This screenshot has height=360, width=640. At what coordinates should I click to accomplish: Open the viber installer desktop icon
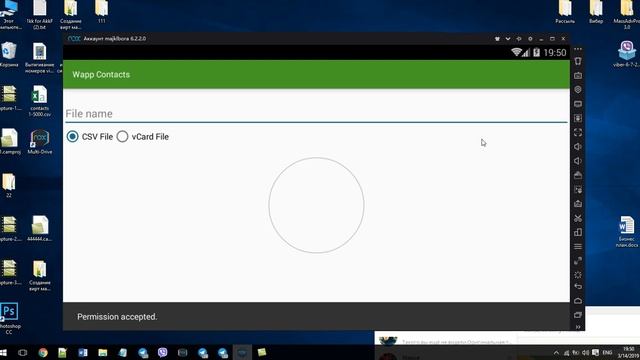click(x=627, y=54)
